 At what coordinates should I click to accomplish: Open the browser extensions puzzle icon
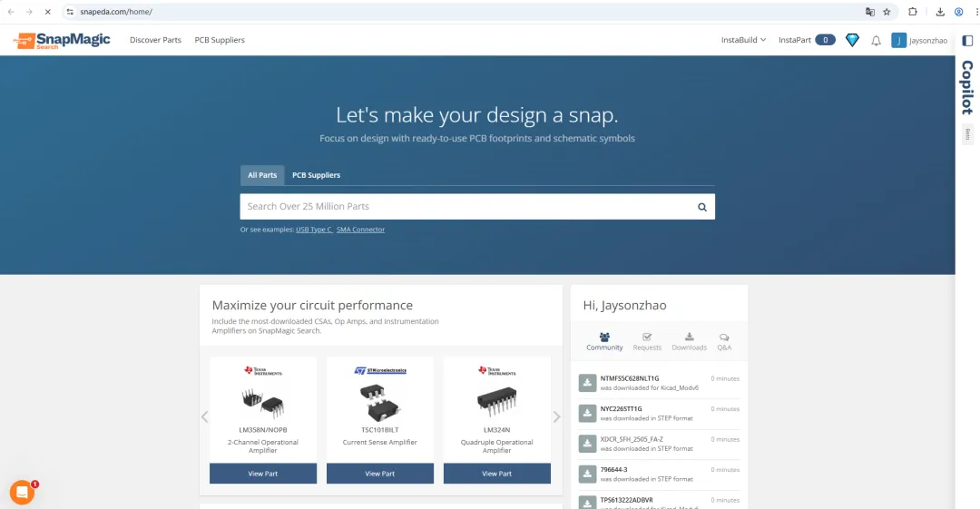point(913,12)
